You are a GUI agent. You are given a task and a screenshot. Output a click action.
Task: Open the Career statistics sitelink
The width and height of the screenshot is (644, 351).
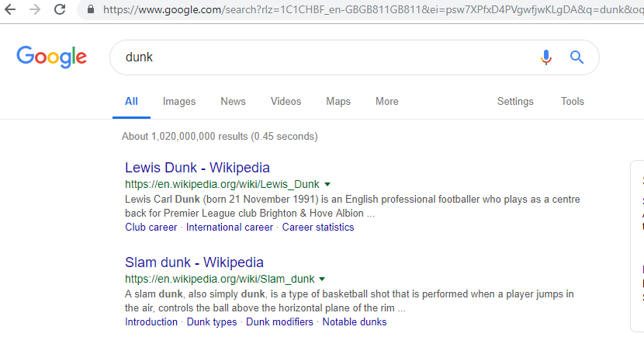pos(318,228)
